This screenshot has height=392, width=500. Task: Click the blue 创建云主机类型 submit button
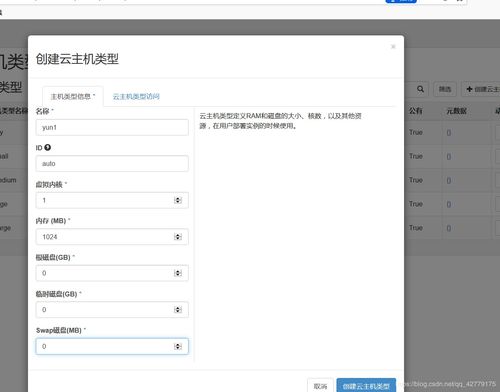point(366,386)
